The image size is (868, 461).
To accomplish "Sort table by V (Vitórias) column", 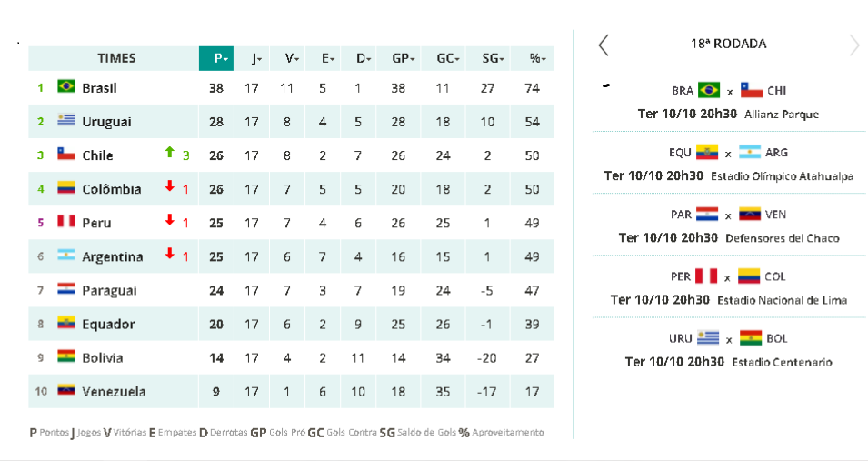I will (292, 58).
